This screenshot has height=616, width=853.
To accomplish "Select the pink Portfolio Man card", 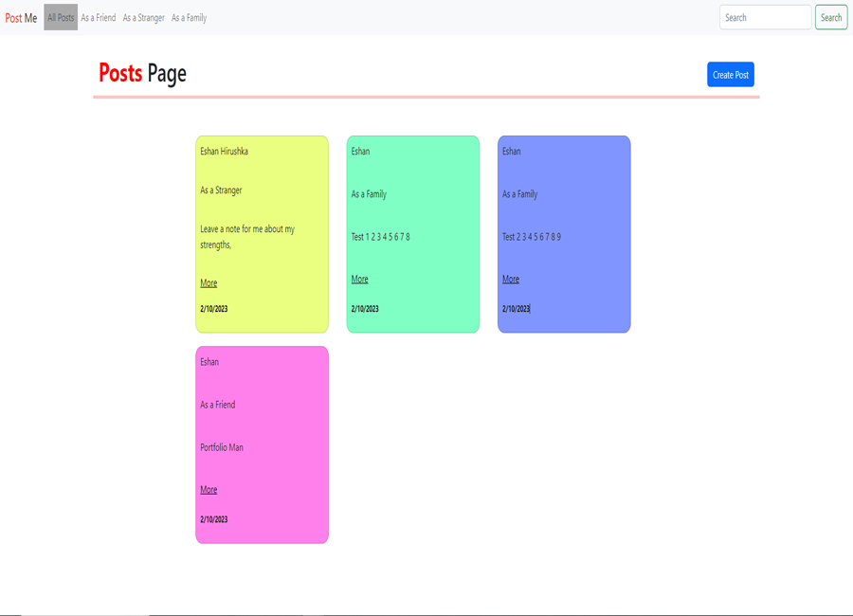I will point(263,444).
